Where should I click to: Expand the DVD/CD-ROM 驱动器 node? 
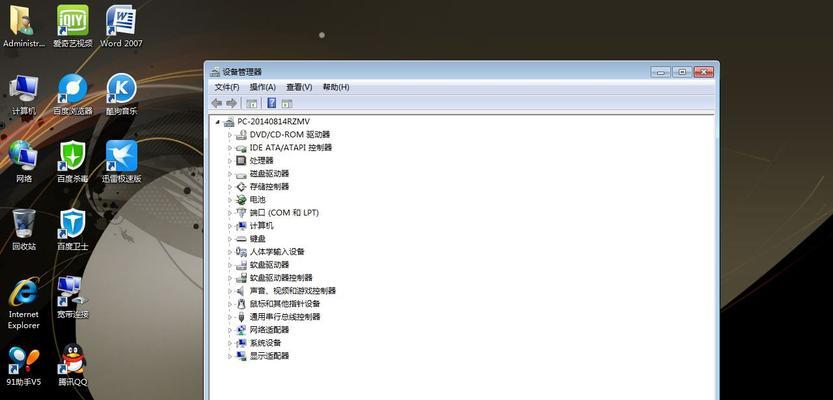230,135
